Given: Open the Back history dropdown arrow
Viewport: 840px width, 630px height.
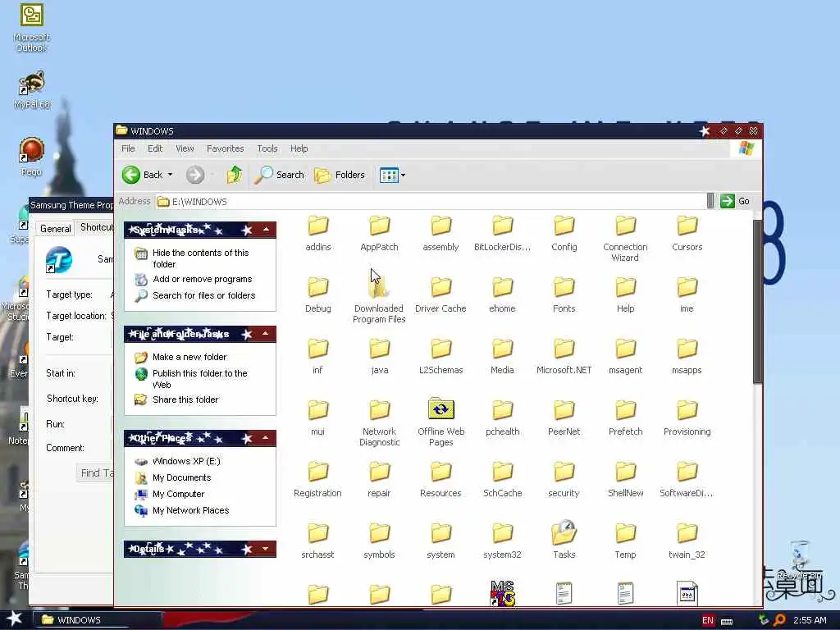Looking at the screenshot, I should [171, 175].
